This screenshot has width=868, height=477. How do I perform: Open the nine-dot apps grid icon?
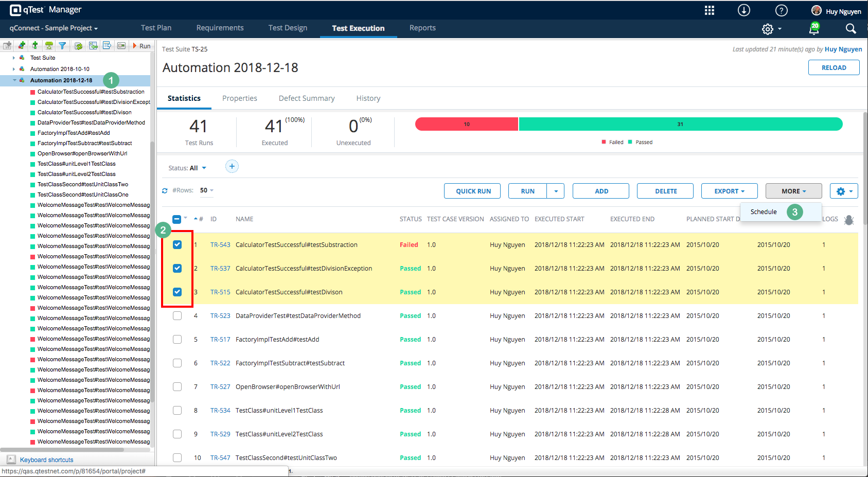point(710,10)
